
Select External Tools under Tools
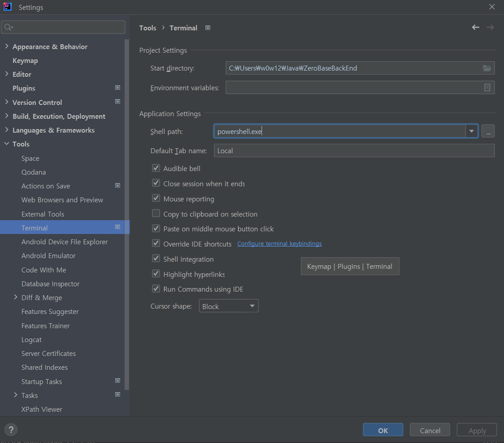[x=43, y=214]
